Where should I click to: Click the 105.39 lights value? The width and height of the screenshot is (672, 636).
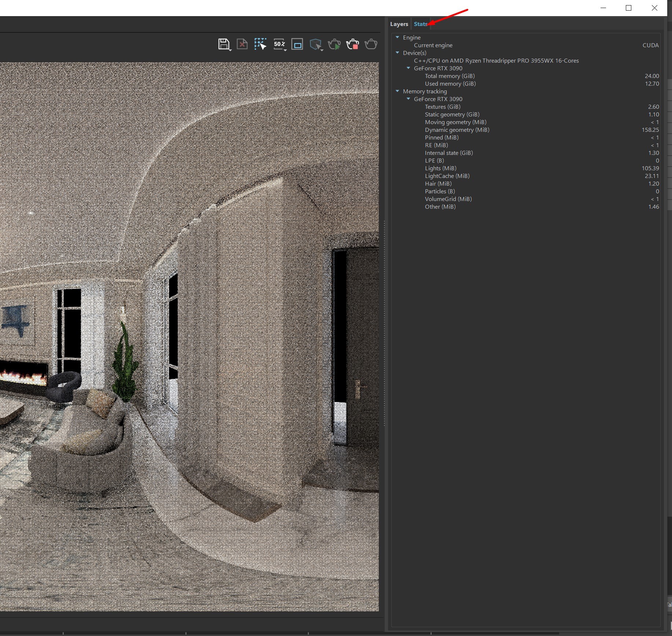click(650, 168)
